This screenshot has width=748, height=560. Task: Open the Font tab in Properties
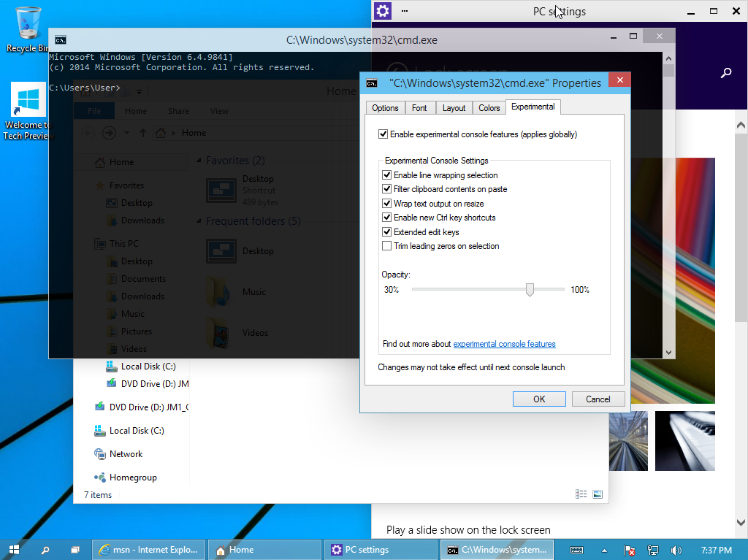point(419,108)
